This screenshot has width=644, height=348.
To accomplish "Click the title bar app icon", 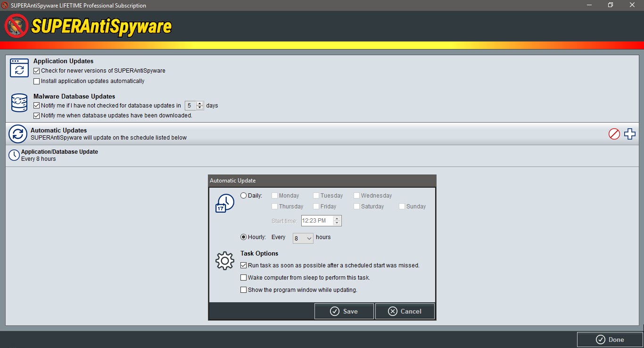I will (x=5, y=5).
